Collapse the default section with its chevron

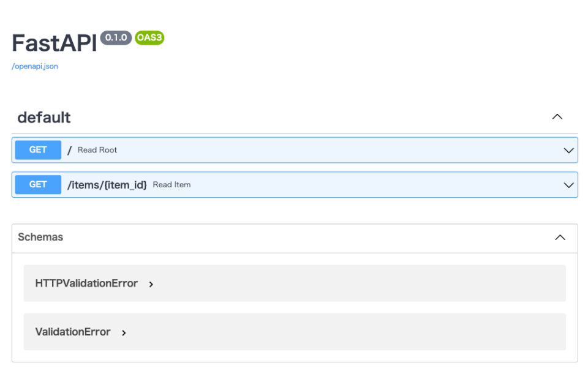(557, 116)
